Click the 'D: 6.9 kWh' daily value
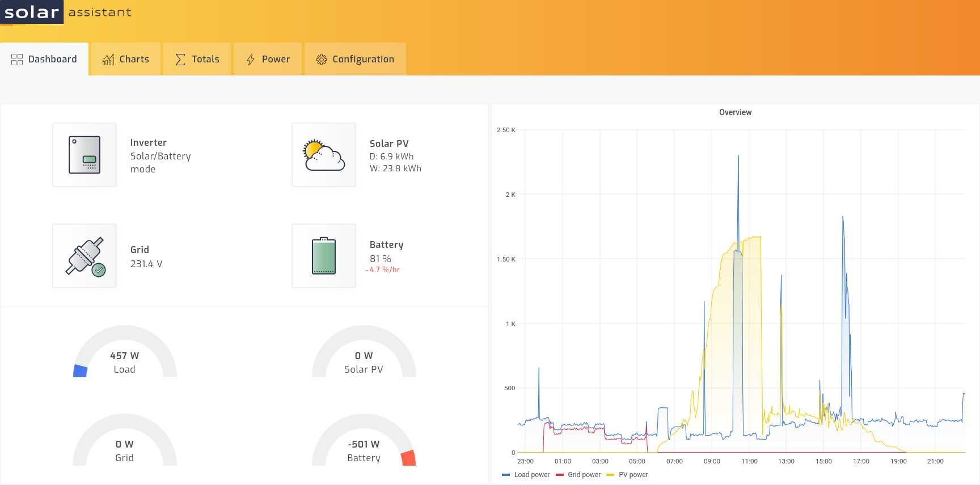The height and width of the screenshot is (485, 980). click(391, 157)
